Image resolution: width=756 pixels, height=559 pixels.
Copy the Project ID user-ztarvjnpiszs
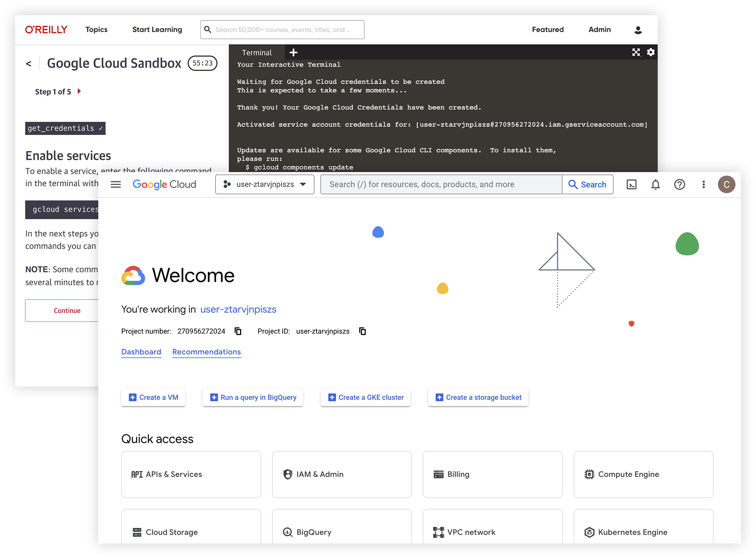tap(363, 331)
